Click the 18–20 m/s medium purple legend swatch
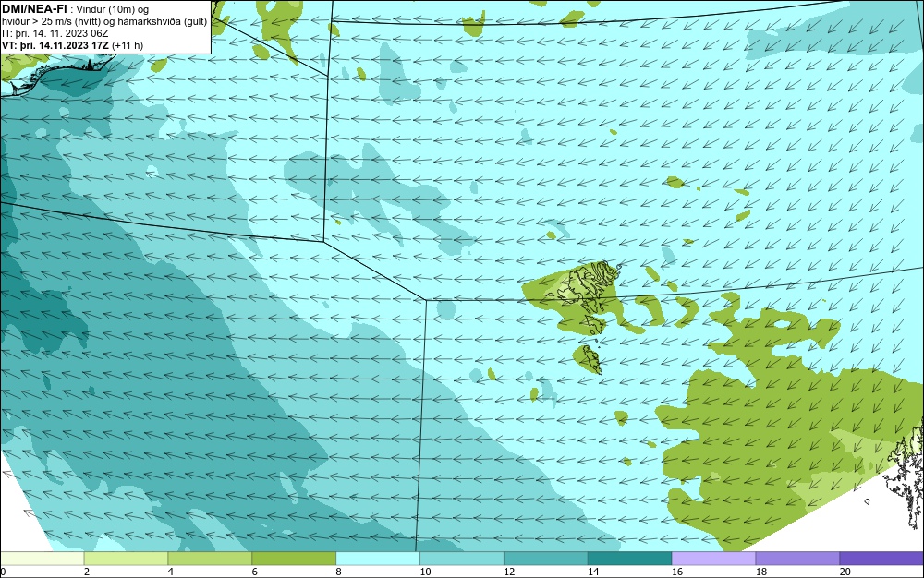924x578 pixels. point(797,559)
